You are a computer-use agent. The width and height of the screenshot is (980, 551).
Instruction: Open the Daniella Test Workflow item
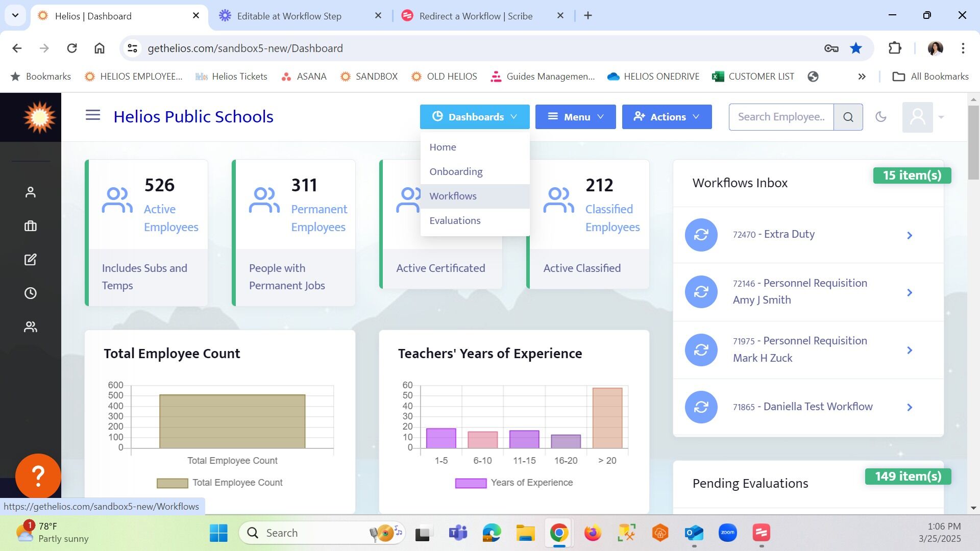808,407
